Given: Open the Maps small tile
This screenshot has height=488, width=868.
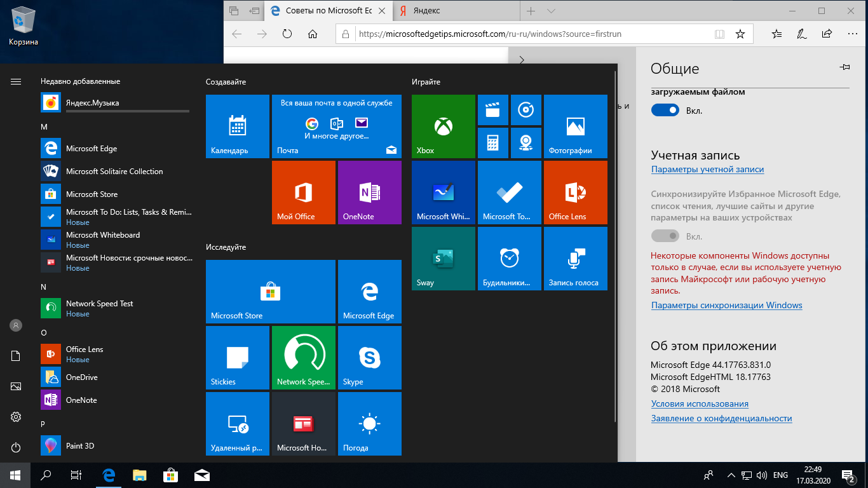Looking at the screenshot, I should click(526, 143).
